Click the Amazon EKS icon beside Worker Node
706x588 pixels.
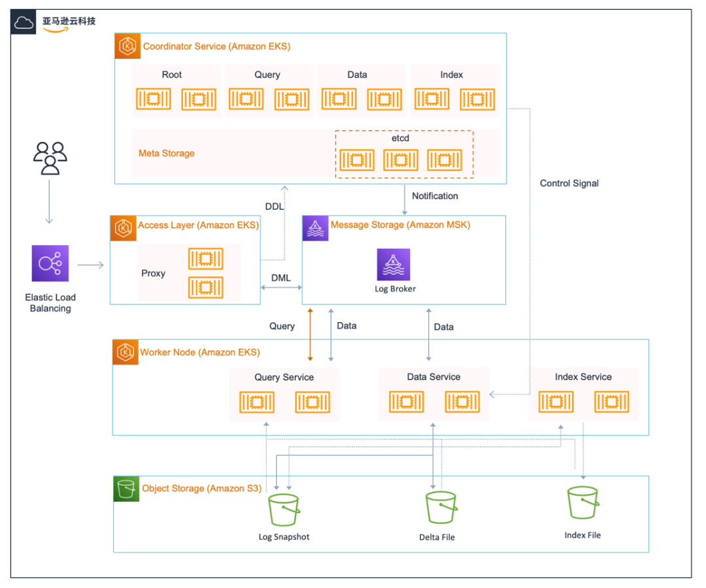click(126, 351)
